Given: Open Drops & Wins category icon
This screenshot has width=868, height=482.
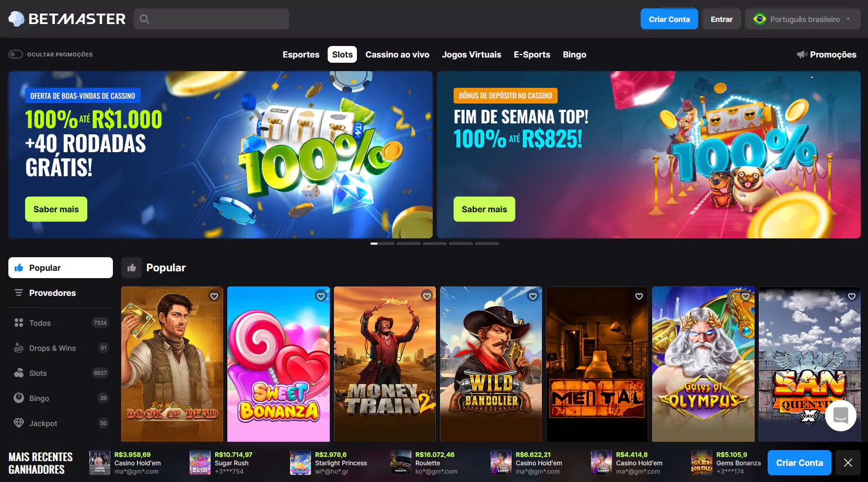Looking at the screenshot, I should [x=19, y=348].
